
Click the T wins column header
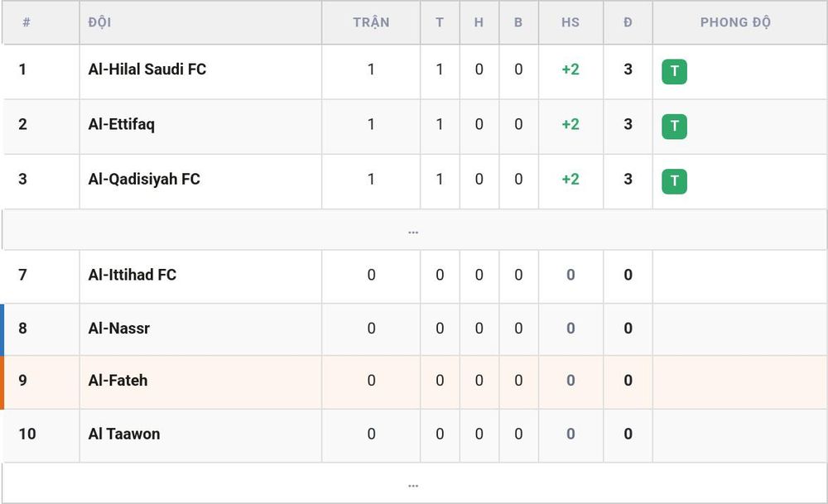coord(440,22)
